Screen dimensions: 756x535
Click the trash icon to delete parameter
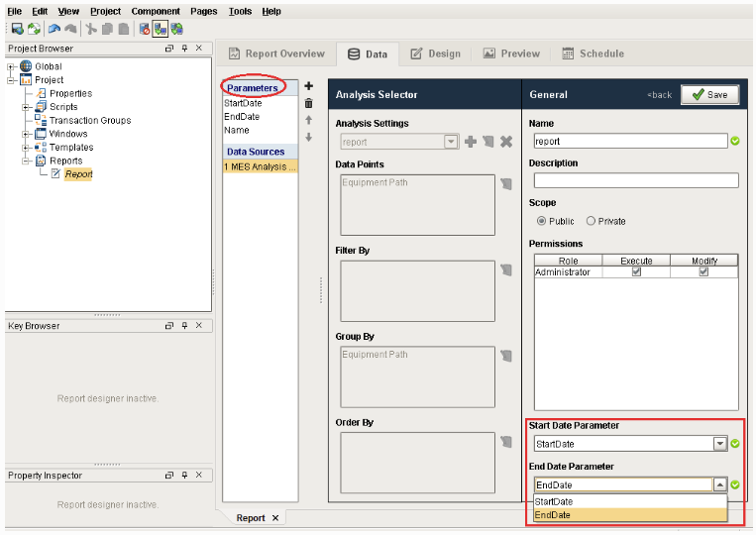click(308, 103)
